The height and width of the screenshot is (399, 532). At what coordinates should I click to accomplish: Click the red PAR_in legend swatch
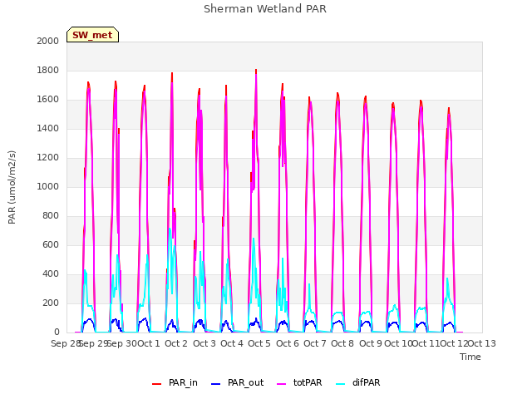click(156, 384)
